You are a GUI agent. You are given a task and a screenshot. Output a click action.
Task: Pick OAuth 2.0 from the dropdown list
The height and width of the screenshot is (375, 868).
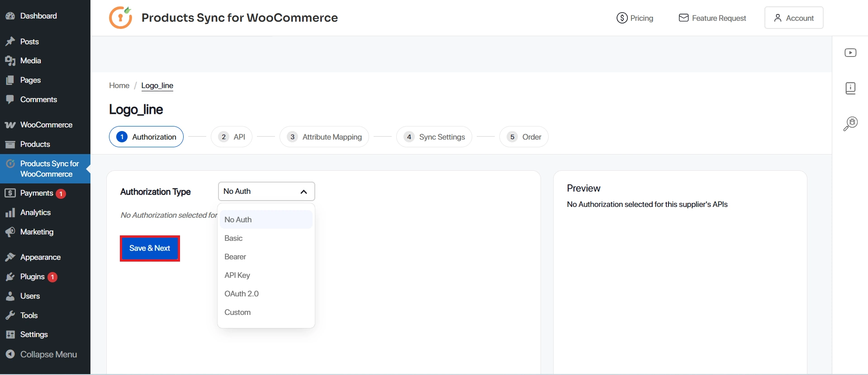click(x=242, y=294)
